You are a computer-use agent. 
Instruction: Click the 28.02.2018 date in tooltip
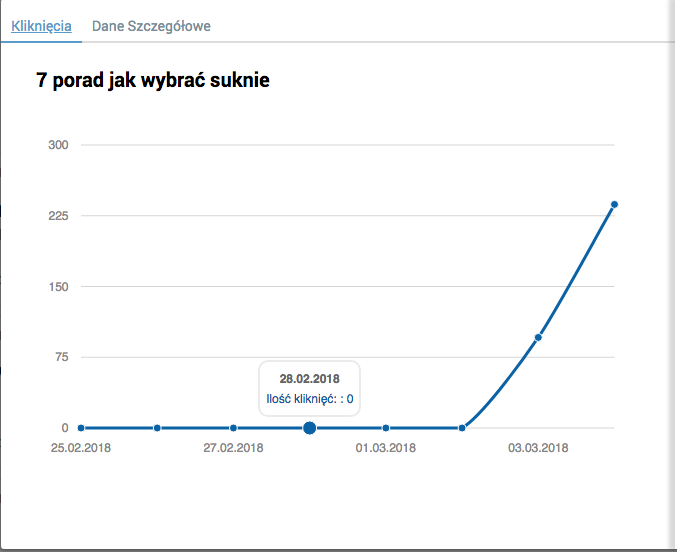pyautogui.click(x=310, y=379)
